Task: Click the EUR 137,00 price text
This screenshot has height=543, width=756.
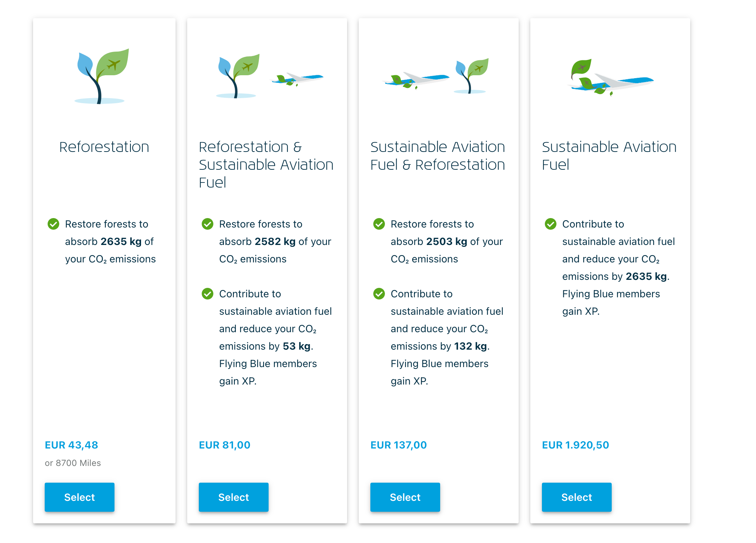Action: [398, 445]
